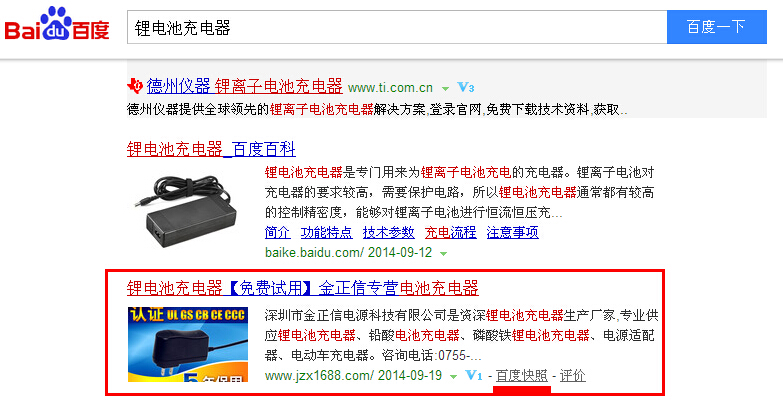Go to the 简介 section link
Screen dimensions: 783x401
pos(277,232)
